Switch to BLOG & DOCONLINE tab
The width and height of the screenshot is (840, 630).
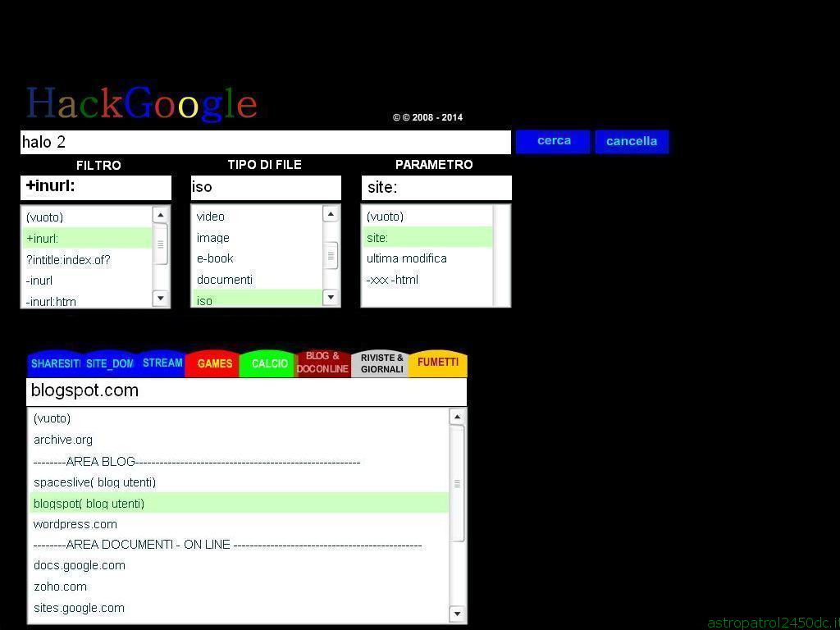point(322,363)
